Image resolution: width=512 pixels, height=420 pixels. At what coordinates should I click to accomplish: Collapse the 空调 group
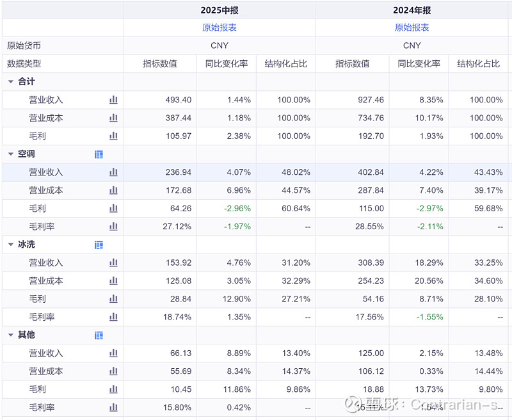11,154
